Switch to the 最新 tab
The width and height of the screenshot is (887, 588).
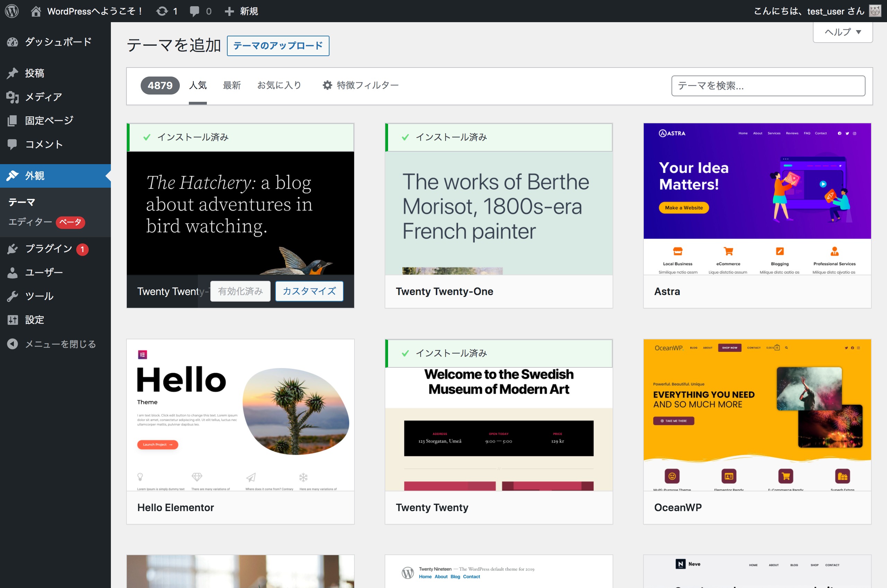click(231, 86)
